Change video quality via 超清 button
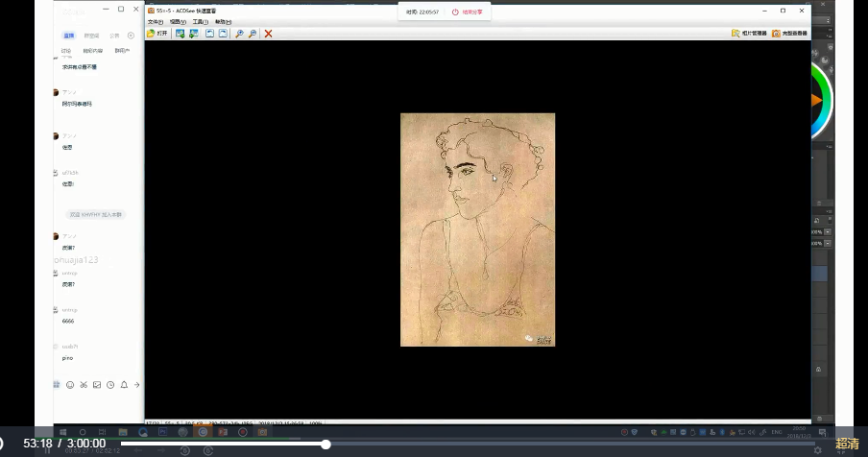This screenshot has height=457, width=868. pos(847,444)
